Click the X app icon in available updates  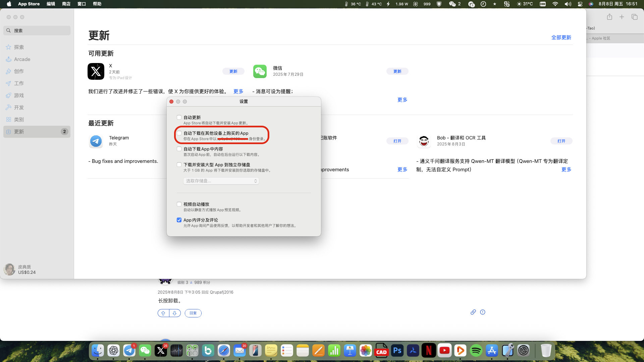click(96, 71)
